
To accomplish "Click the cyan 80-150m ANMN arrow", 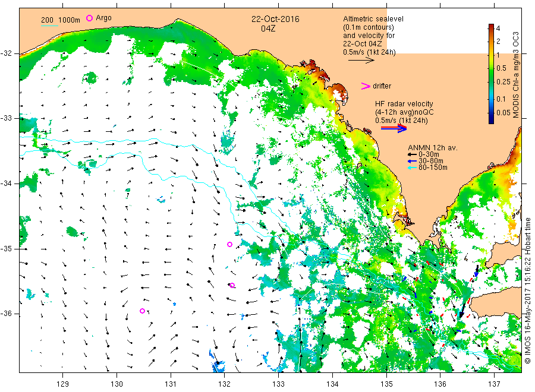I will point(412,167).
